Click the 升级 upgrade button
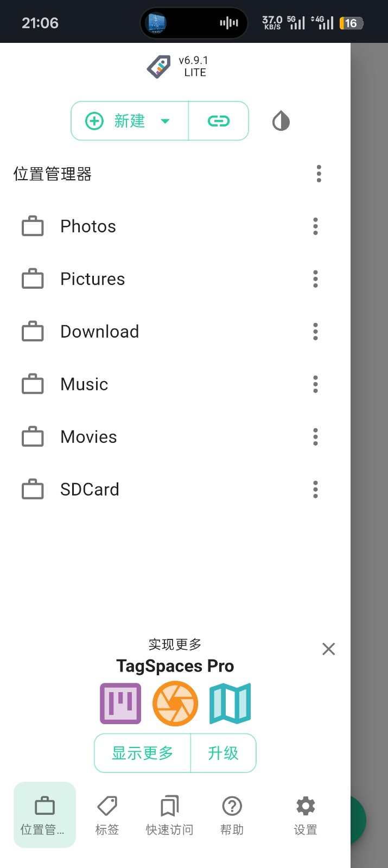 (223, 753)
